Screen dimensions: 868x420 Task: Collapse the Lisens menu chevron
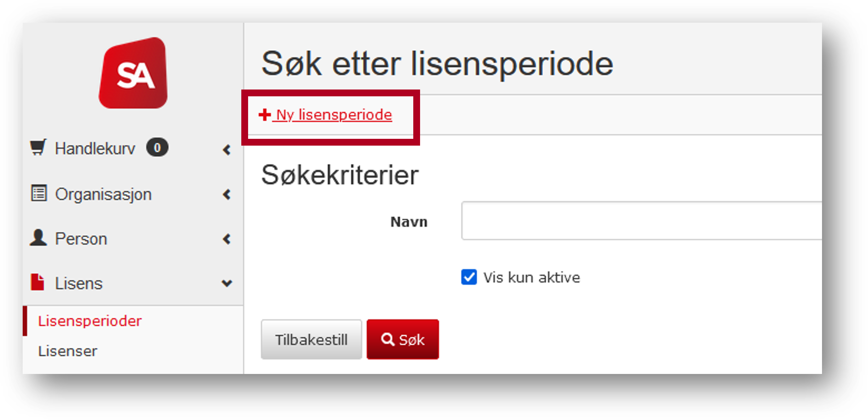coord(227,283)
